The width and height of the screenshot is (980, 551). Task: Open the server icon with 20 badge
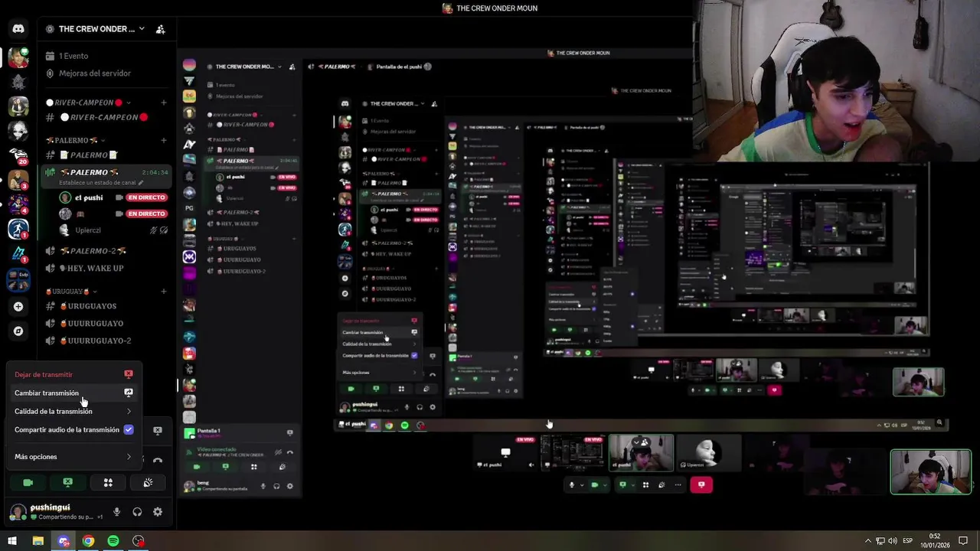pos(18,155)
